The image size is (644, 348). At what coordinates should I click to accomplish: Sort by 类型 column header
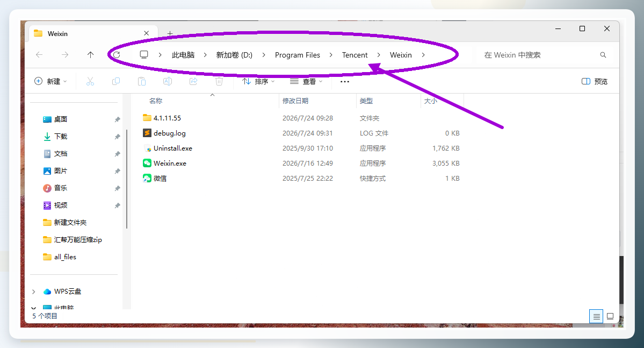click(x=366, y=101)
